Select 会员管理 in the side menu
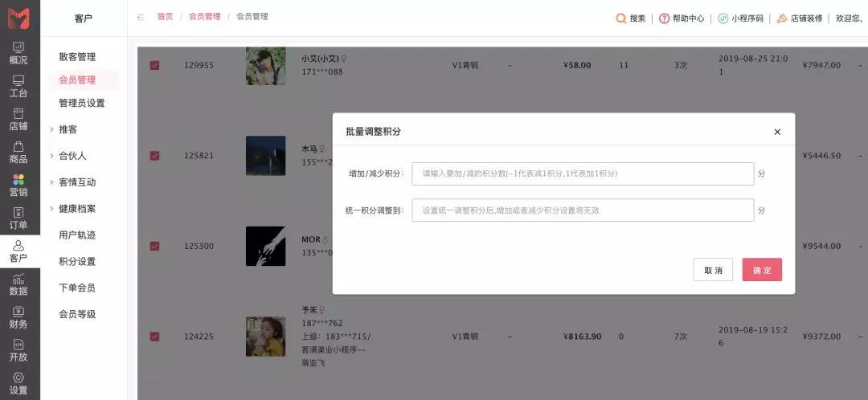 [x=77, y=80]
